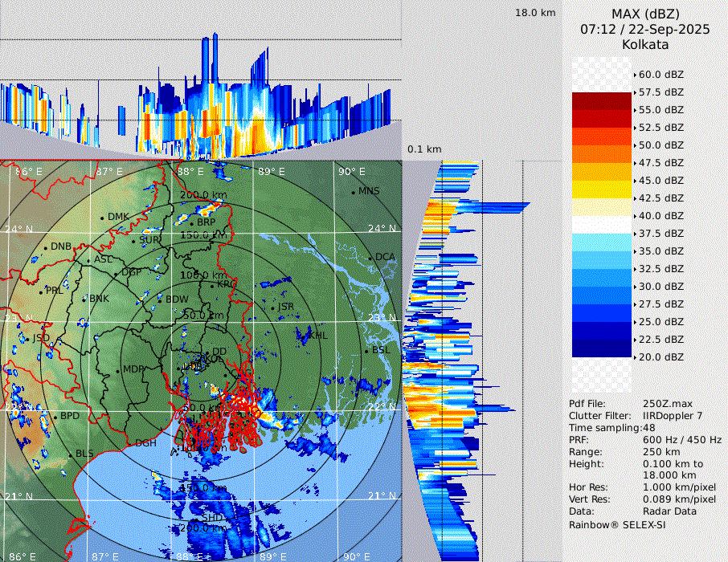Click the BLS station marker
The image size is (728, 562).
pyautogui.click(x=71, y=455)
